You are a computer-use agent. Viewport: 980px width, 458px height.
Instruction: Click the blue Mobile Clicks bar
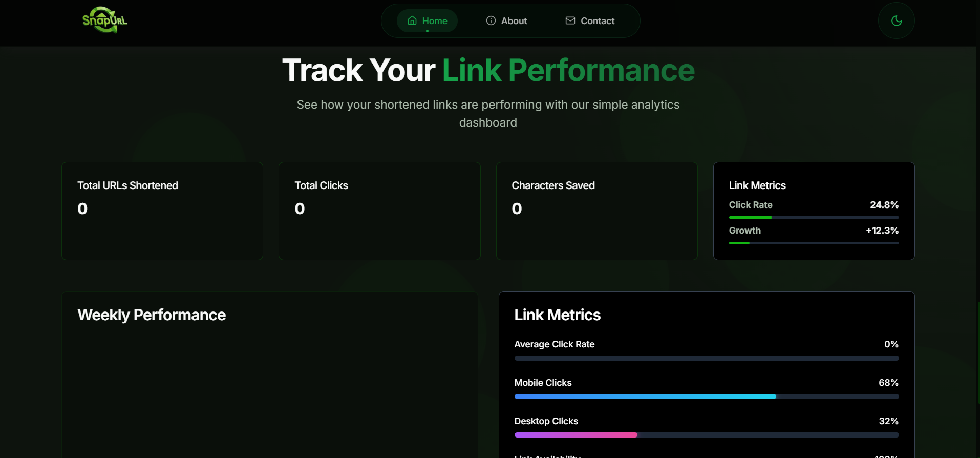[645, 397]
